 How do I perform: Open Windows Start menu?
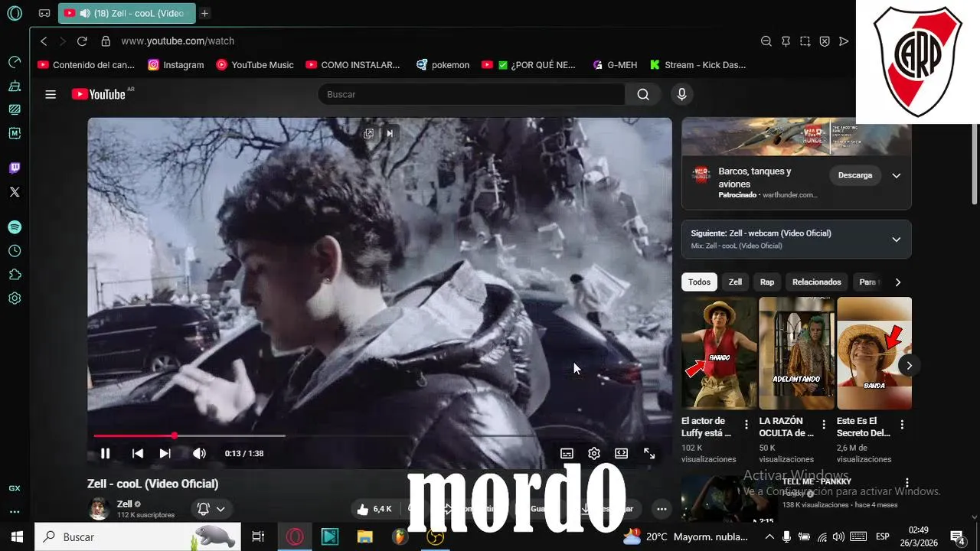(x=17, y=537)
